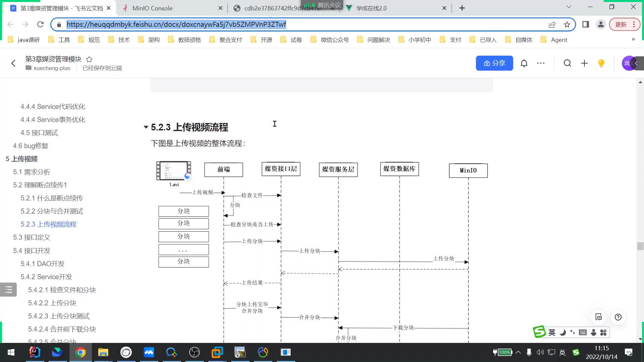Click the plus icon to create new doc
This screenshot has width=644, height=362.
(x=584, y=63)
